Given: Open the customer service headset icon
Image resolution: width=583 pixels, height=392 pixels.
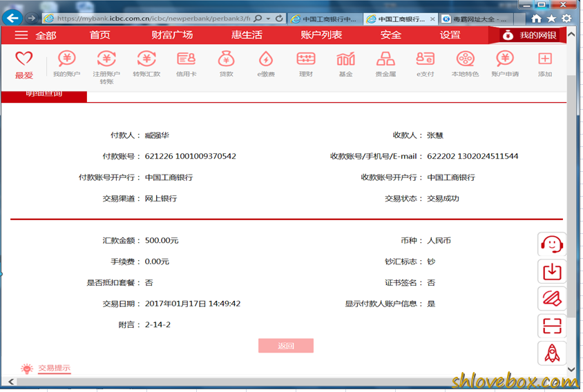Looking at the screenshot, I should (552, 244).
